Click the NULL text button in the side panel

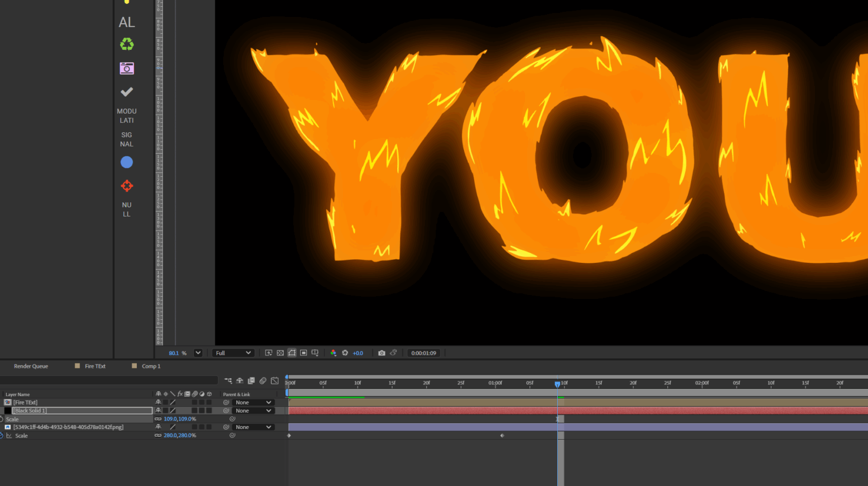click(x=127, y=210)
